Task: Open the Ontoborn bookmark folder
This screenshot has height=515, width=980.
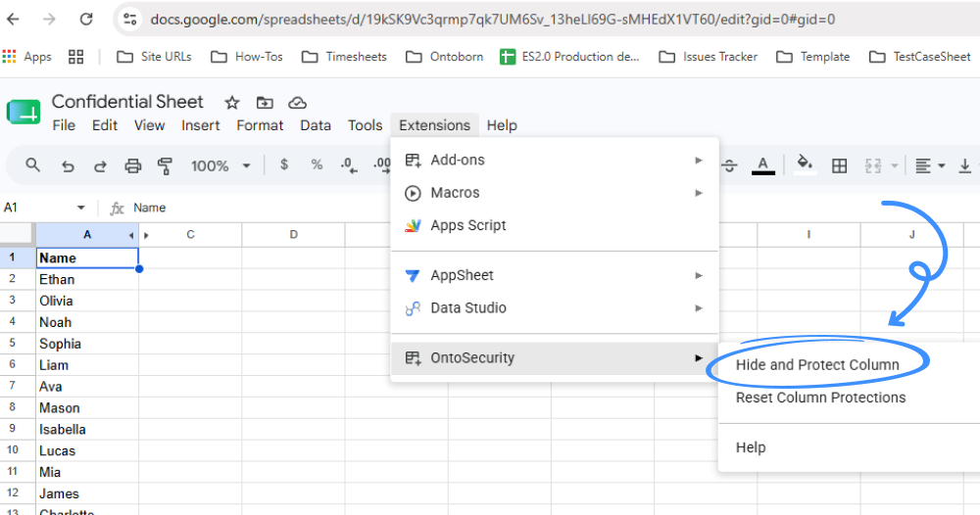Action: pyautogui.click(x=444, y=57)
